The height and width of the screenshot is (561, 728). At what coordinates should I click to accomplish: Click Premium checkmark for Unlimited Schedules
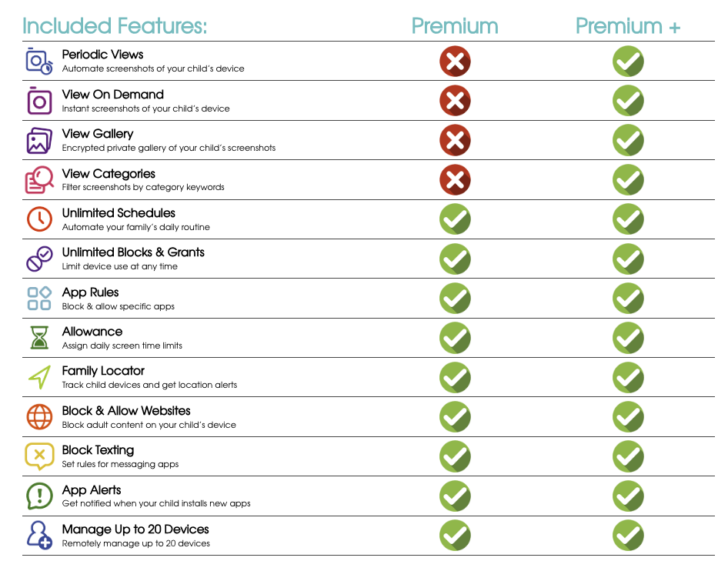(x=455, y=220)
